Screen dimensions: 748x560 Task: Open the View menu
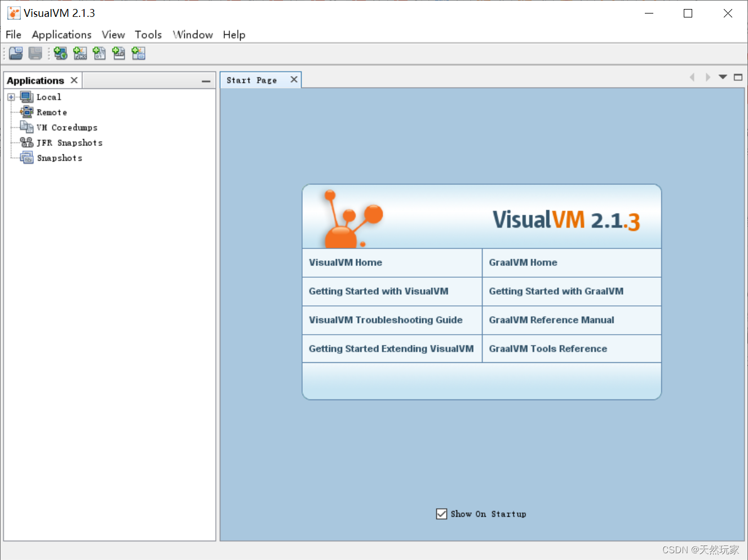(x=113, y=34)
